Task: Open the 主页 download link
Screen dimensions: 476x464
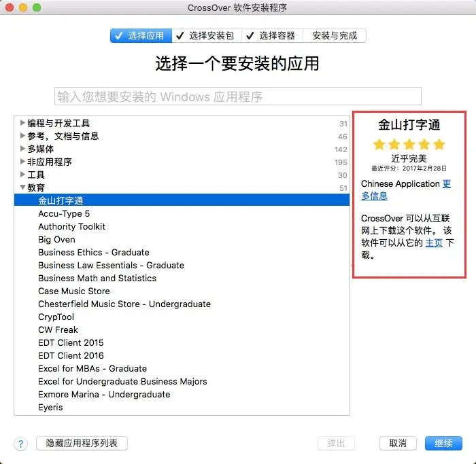Action: (x=434, y=243)
